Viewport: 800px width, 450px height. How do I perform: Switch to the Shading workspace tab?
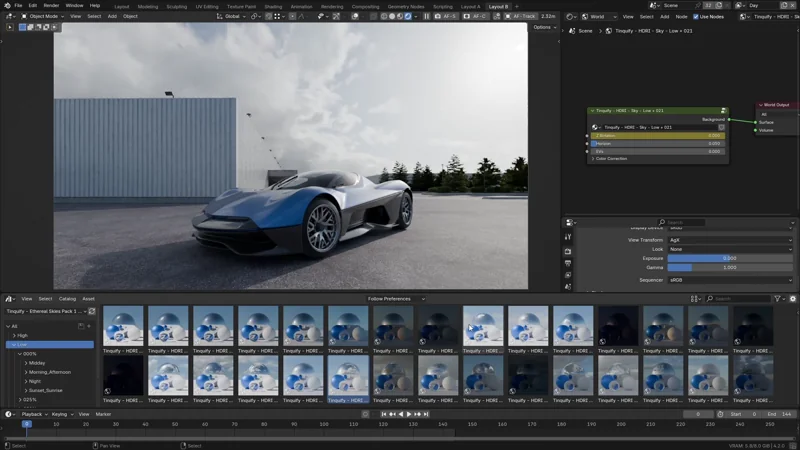[272, 6]
